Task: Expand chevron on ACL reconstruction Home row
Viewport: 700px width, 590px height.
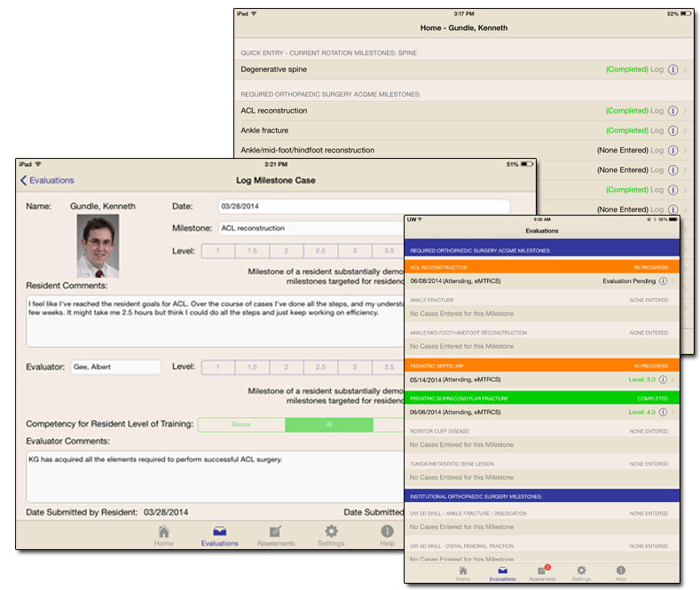Action: click(x=685, y=111)
